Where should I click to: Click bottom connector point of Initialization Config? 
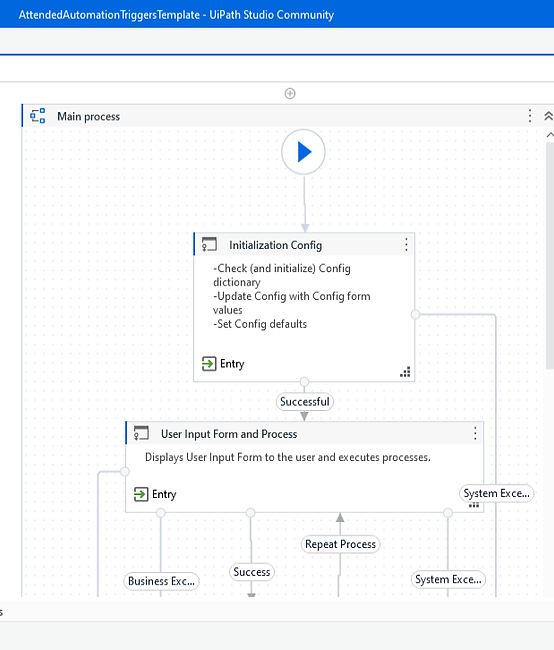tap(304, 382)
